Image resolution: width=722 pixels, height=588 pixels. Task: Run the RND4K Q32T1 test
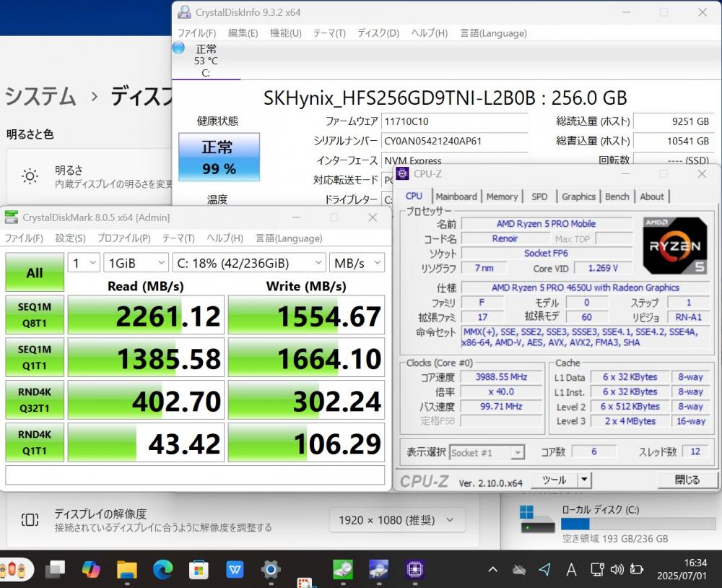coord(35,399)
